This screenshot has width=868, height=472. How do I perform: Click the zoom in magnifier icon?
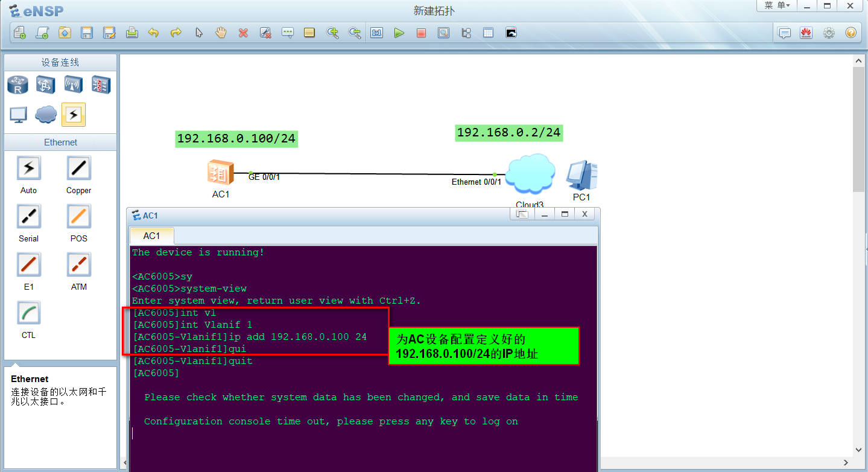point(332,33)
